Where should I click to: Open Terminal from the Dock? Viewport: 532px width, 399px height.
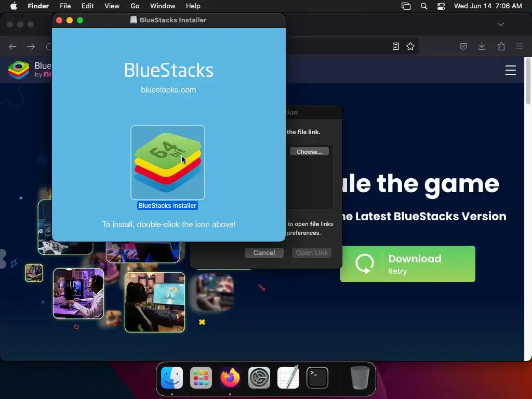click(x=317, y=378)
